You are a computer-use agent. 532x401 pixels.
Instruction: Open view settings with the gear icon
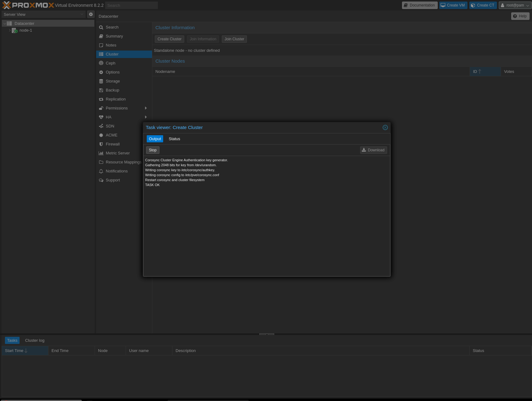click(91, 14)
